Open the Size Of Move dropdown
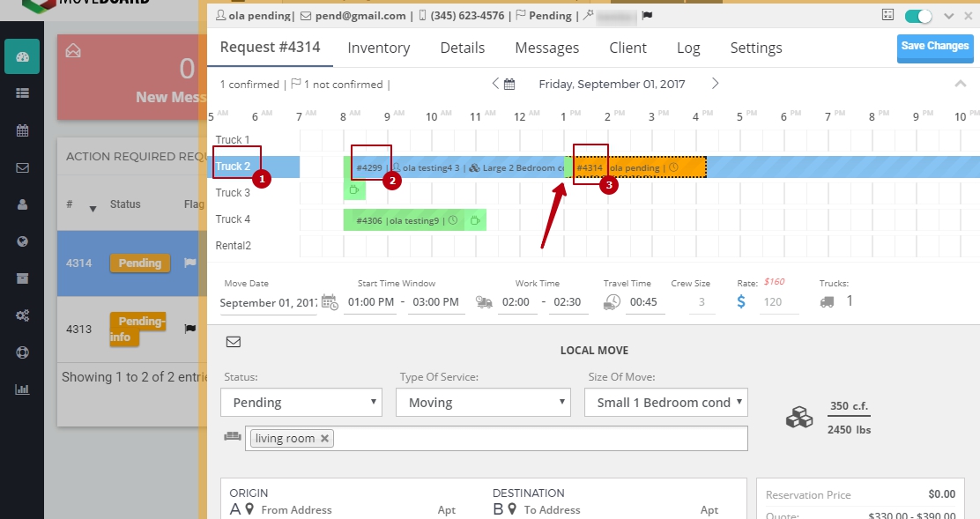The image size is (980, 519). [x=665, y=402]
